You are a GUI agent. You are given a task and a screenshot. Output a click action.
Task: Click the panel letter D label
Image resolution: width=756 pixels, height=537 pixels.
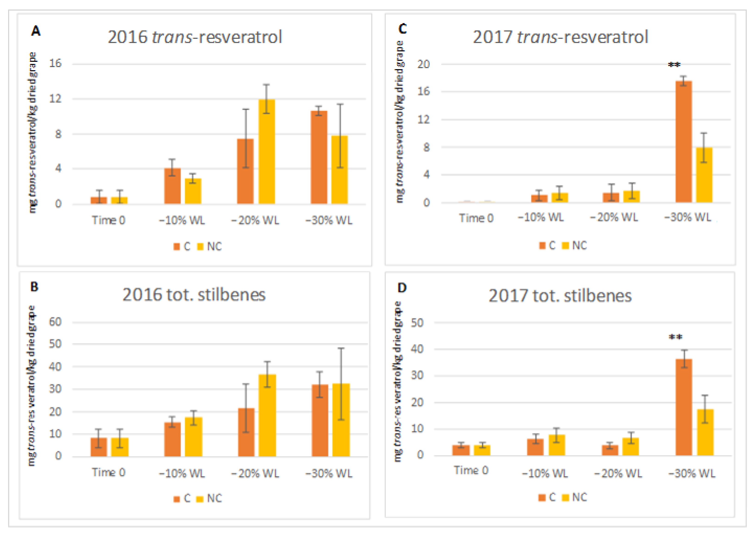tap(402, 288)
